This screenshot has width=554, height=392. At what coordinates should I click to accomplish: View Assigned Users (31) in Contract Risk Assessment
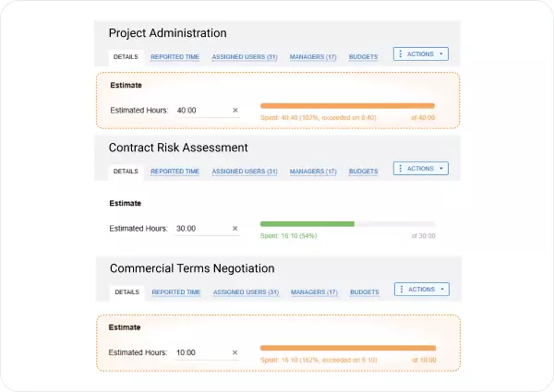pos(245,172)
